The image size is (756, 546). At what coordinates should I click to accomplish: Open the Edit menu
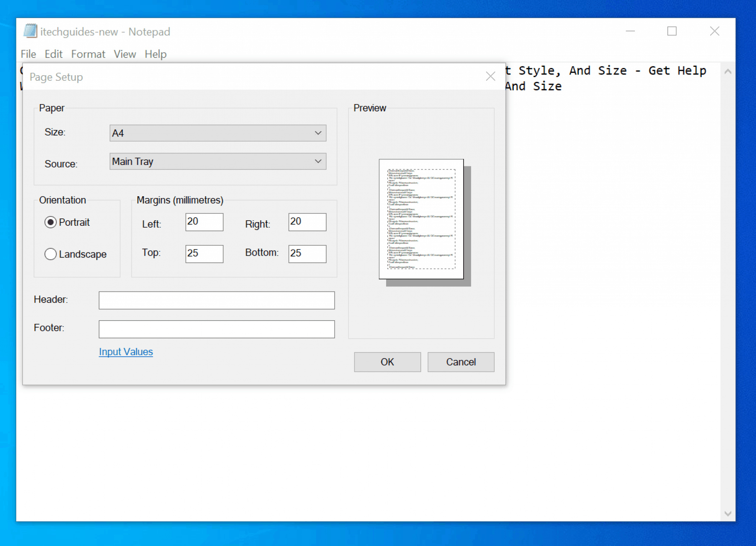click(54, 54)
